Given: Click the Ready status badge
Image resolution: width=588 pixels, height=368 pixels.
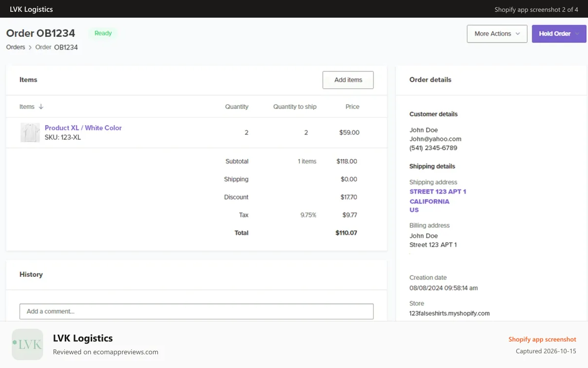Looking at the screenshot, I should (x=103, y=33).
